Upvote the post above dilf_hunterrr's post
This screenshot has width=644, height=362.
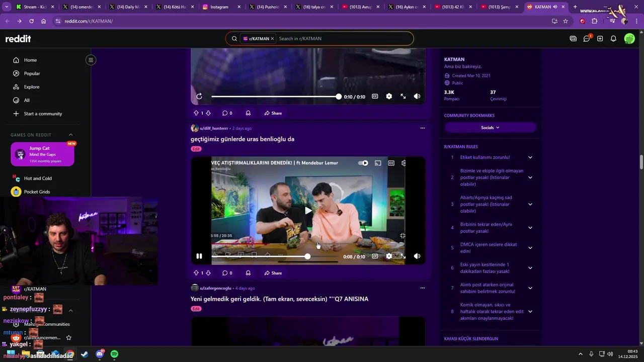[196, 113]
